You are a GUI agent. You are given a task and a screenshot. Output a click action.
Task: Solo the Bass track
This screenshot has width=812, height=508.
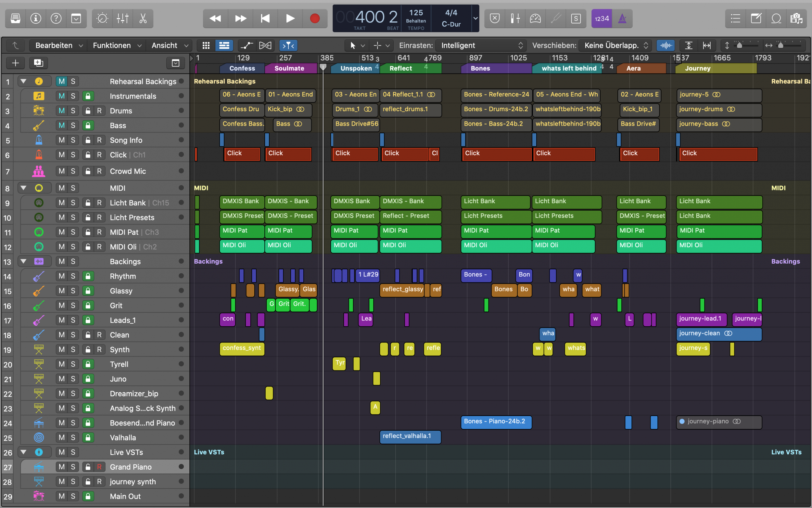pyautogui.click(x=73, y=125)
